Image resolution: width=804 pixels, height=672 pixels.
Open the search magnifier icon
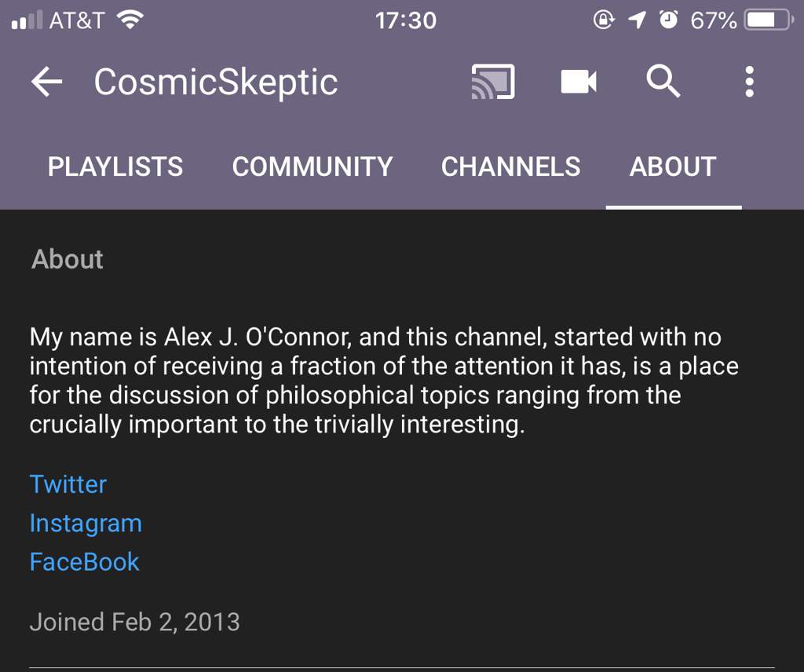(x=663, y=82)
